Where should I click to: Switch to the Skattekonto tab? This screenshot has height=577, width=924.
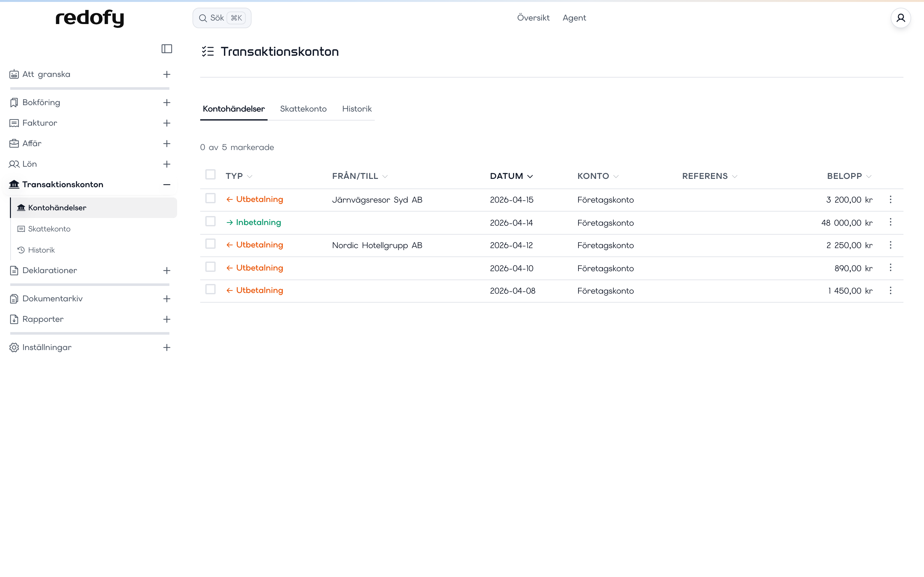(303, 109)
